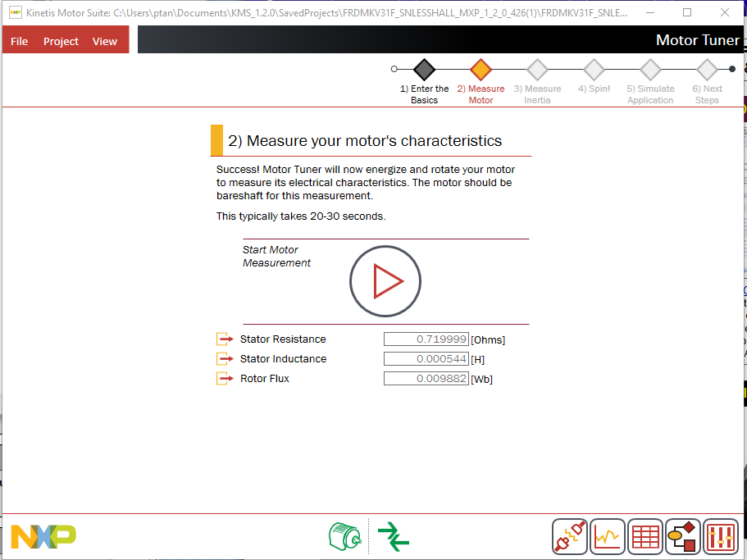
Task: Click the Stator Resistance value field
Action: point(426,339)
